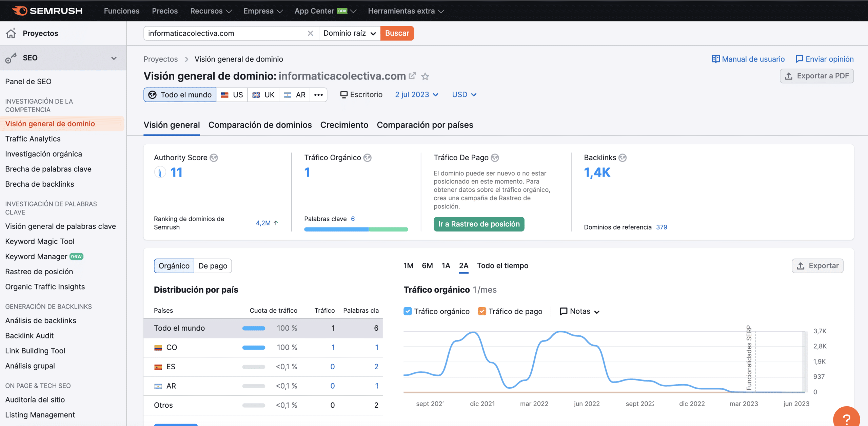The image size is (868, 426).
Task: Click the Escritorio device icon
Action: point(343,94)
